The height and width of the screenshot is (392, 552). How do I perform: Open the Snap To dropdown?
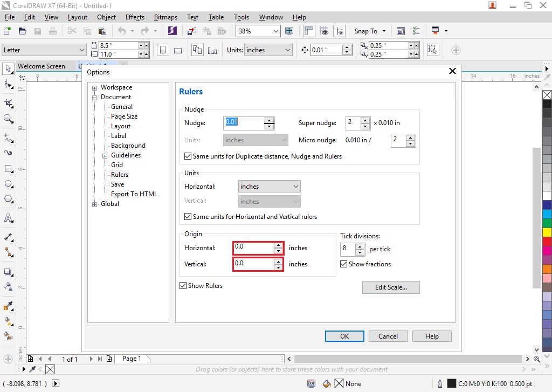[x=384, y=31]
